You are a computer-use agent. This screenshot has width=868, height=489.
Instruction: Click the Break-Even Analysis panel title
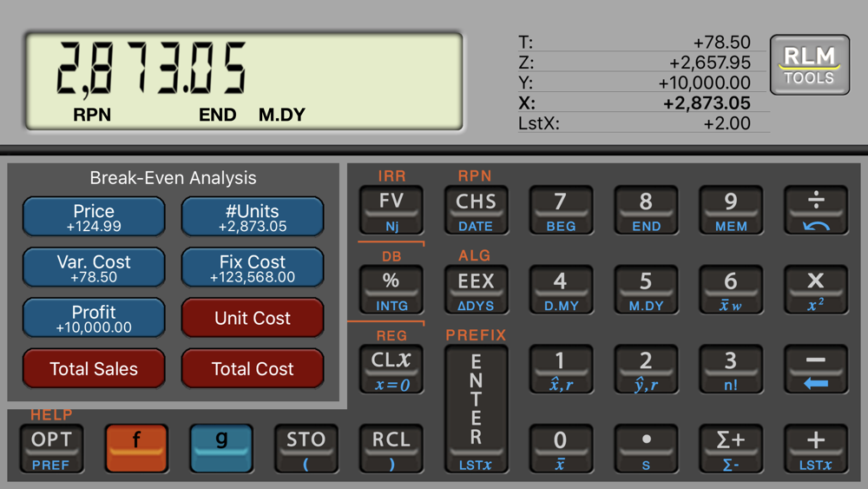coord(173,178)
